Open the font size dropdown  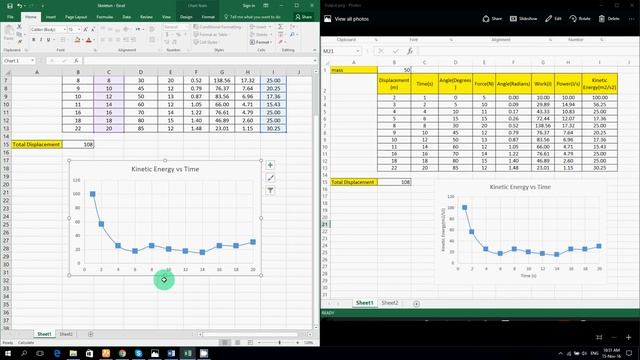coord(79,29)
